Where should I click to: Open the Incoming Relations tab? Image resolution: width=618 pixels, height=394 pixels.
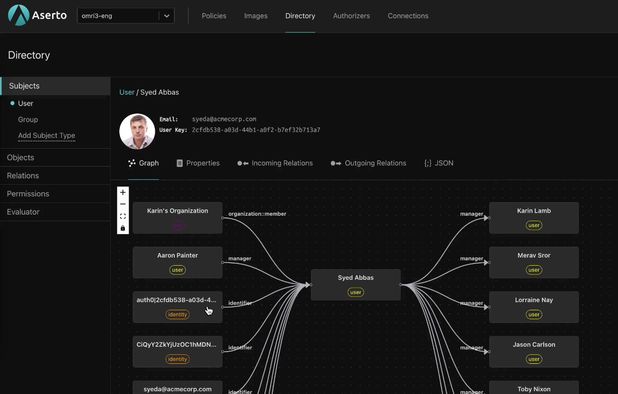(275, 163)
